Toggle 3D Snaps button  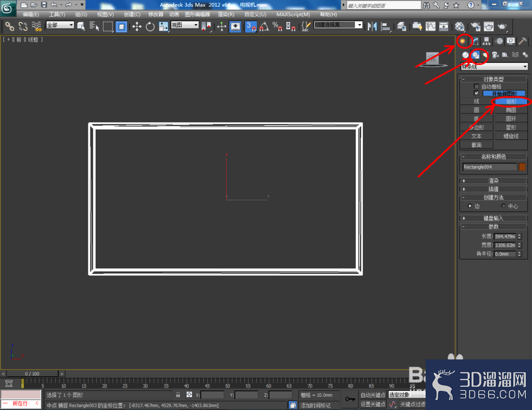pyautogui.click(x=251, y=26)
